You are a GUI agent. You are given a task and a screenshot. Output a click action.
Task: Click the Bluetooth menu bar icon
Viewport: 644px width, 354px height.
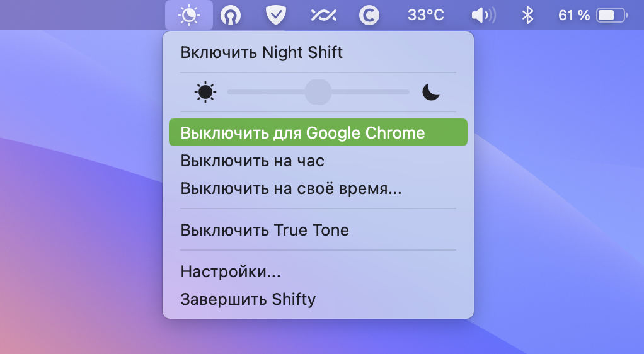527,16
